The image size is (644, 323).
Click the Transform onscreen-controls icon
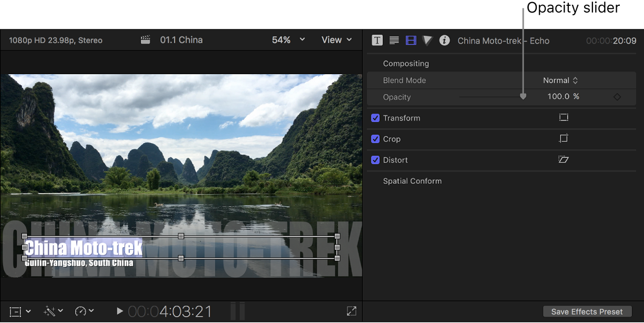[x=564, y=117]
